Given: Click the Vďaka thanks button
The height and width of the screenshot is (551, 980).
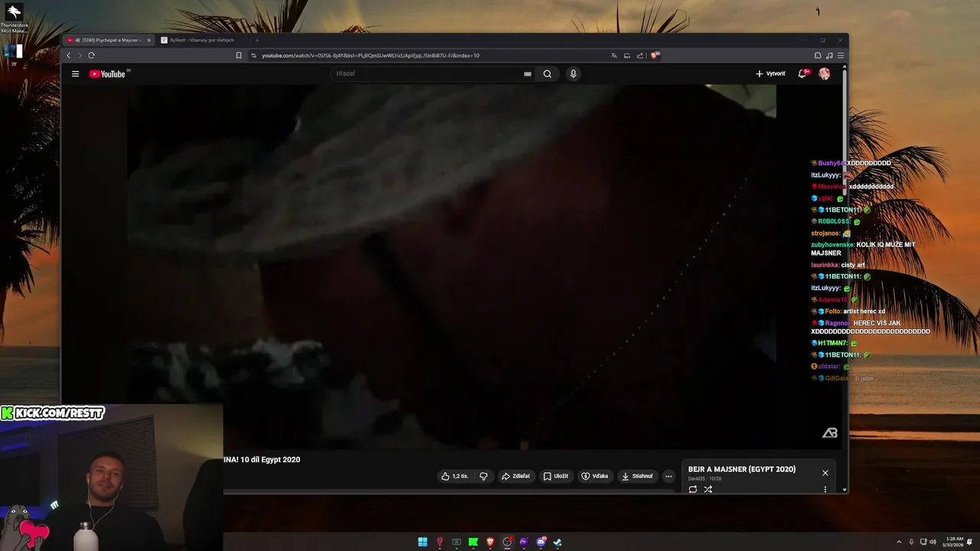Looking at the screenshot, I should click(x=595, y=476).
